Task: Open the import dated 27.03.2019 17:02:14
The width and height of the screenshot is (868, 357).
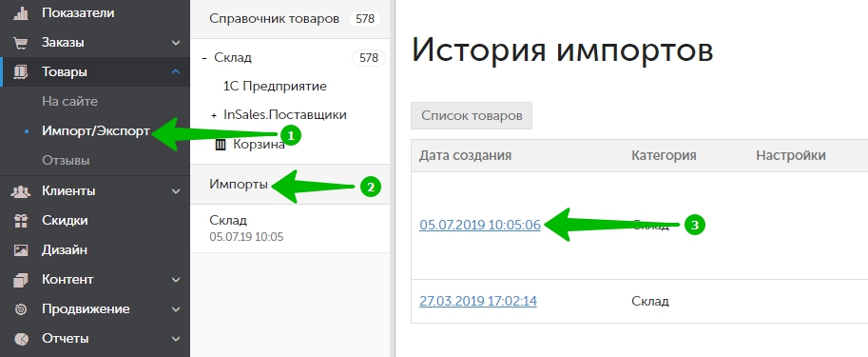Action: pos(478,301)
